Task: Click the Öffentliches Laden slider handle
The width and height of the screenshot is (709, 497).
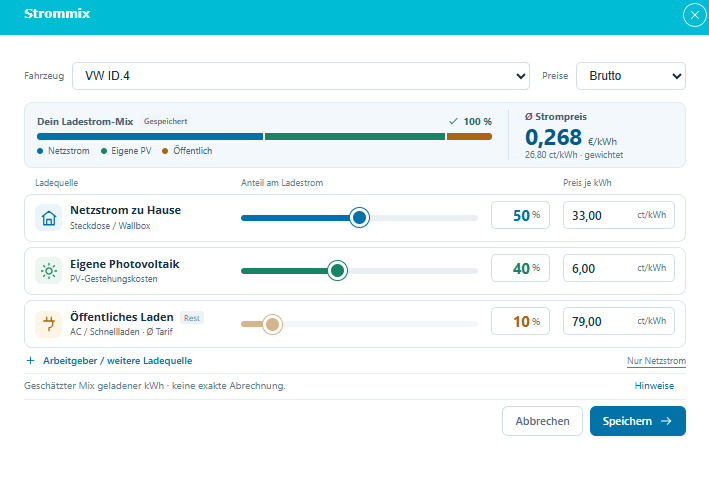Action: pos(272,324)
